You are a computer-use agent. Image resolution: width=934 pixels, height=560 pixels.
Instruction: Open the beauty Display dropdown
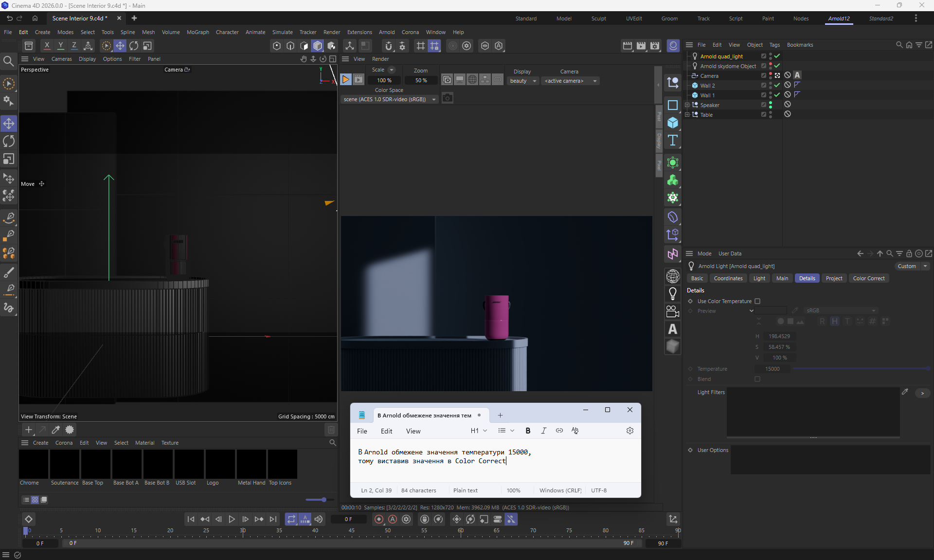pyautogui.click(x=523, y=81)
